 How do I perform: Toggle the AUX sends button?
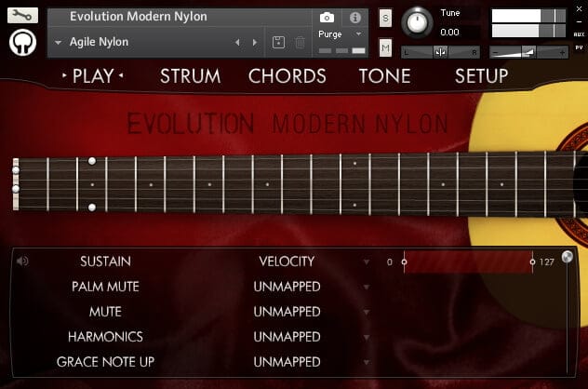tap(579, 34)
